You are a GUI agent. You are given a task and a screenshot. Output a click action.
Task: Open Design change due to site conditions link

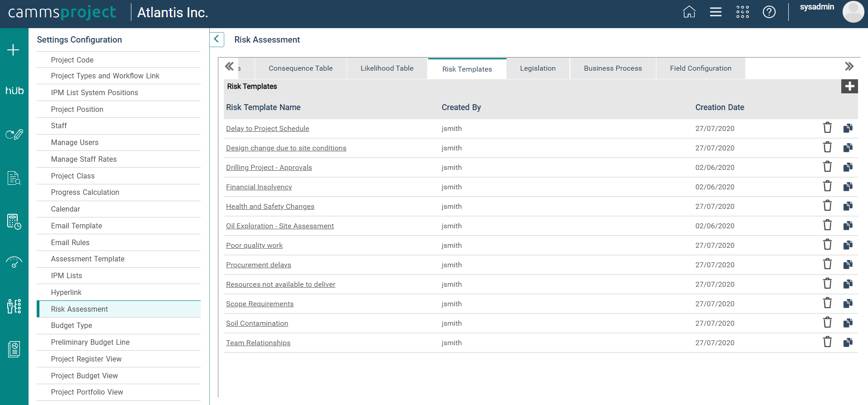pyautogui.click(x=286, y=148)
